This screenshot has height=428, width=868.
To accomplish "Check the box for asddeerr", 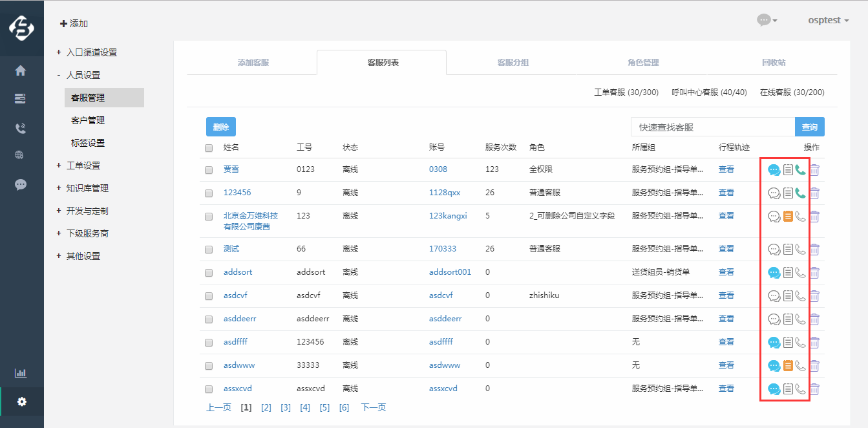I will click(209, 319).
